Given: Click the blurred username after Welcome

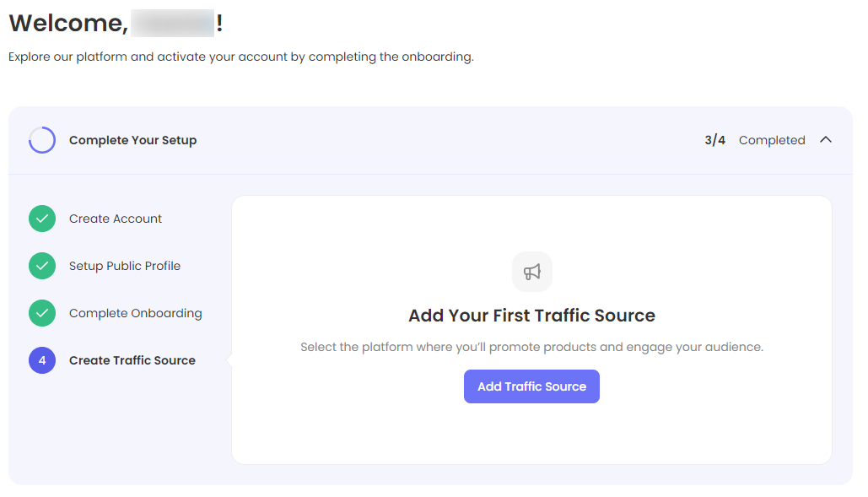Looking at the screenshot, I should [x=173, y=24].
